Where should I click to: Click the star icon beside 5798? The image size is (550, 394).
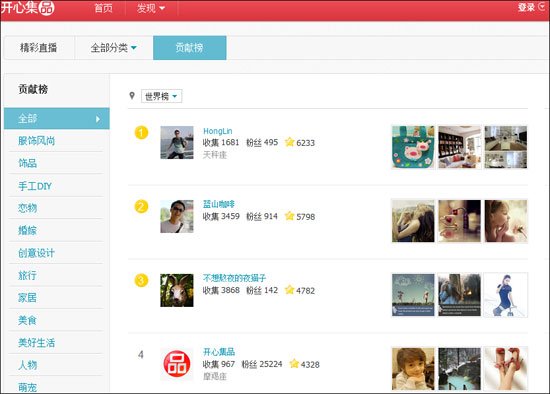(289, 216)
